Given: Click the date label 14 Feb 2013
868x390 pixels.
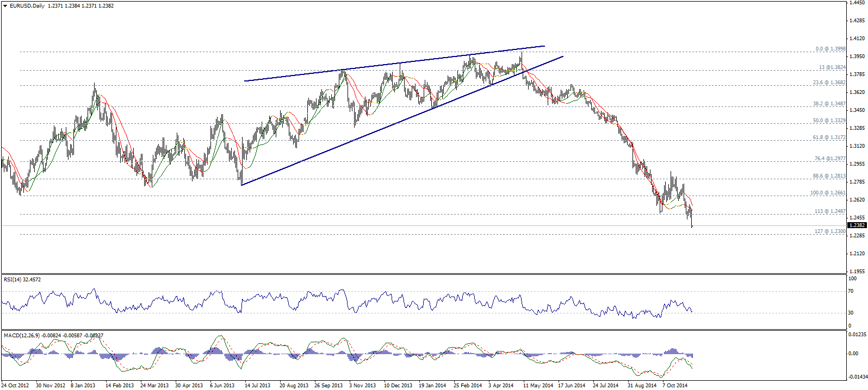Looking at the screenshot, I should coord(120,386).
